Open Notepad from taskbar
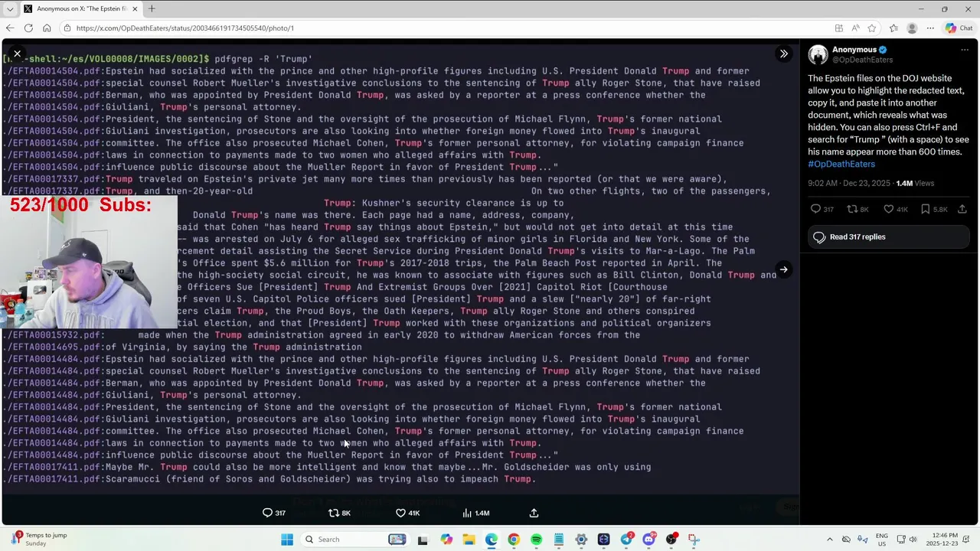980x551 pixels. coord(559,540)
